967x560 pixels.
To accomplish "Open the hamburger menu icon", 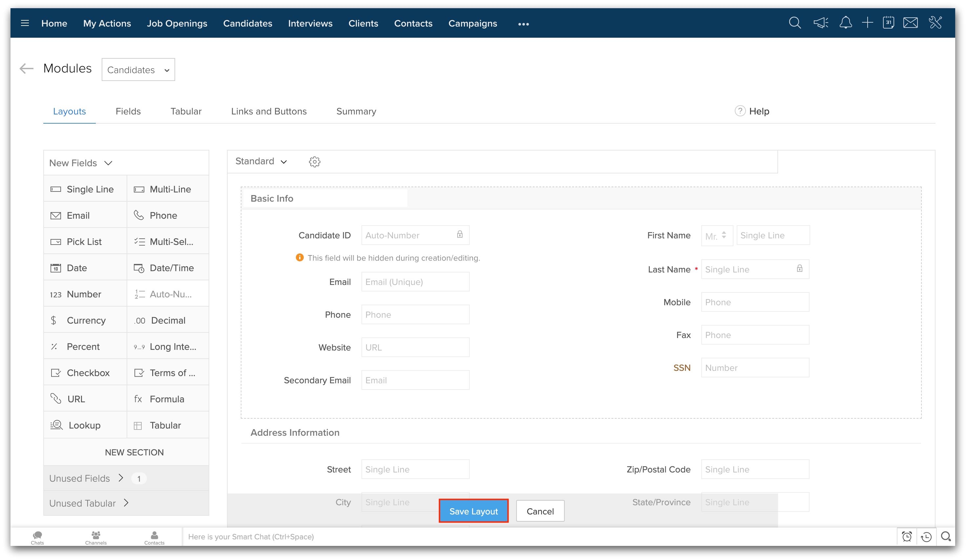I will coord(25,23).
